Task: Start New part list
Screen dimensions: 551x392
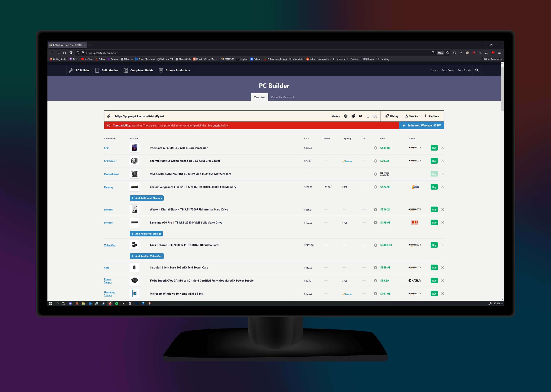Action: (431, 116)
